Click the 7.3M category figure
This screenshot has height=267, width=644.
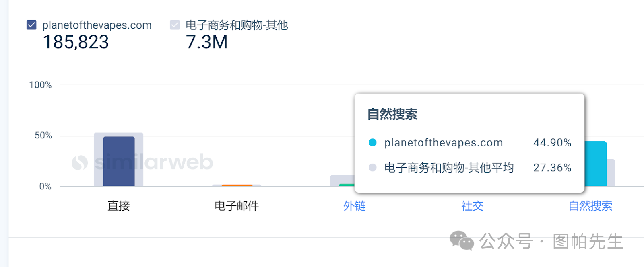[207, 42]
